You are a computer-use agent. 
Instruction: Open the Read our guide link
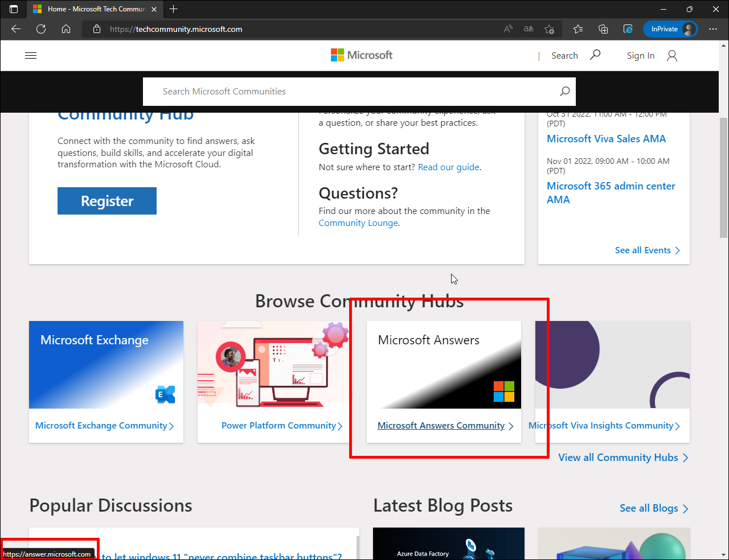point(449,167)
